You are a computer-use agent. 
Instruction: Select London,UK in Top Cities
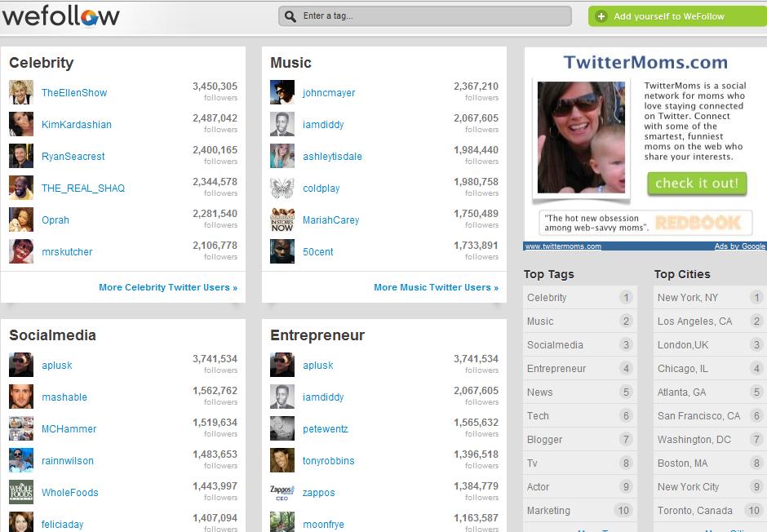coord(710,344)
